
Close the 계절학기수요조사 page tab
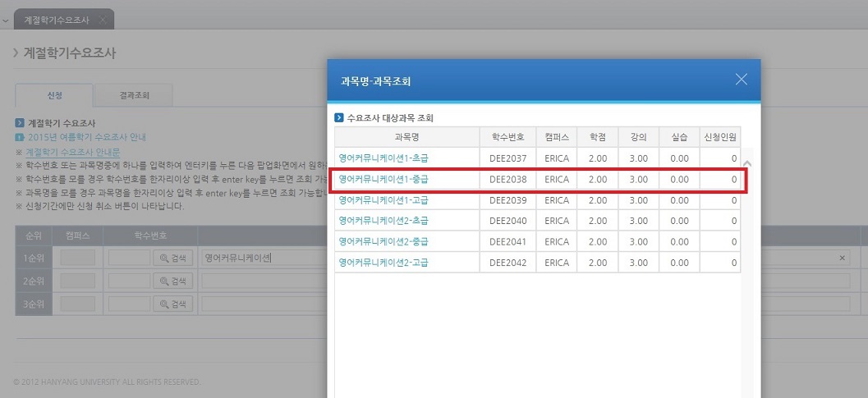click(x=102, y=19)
